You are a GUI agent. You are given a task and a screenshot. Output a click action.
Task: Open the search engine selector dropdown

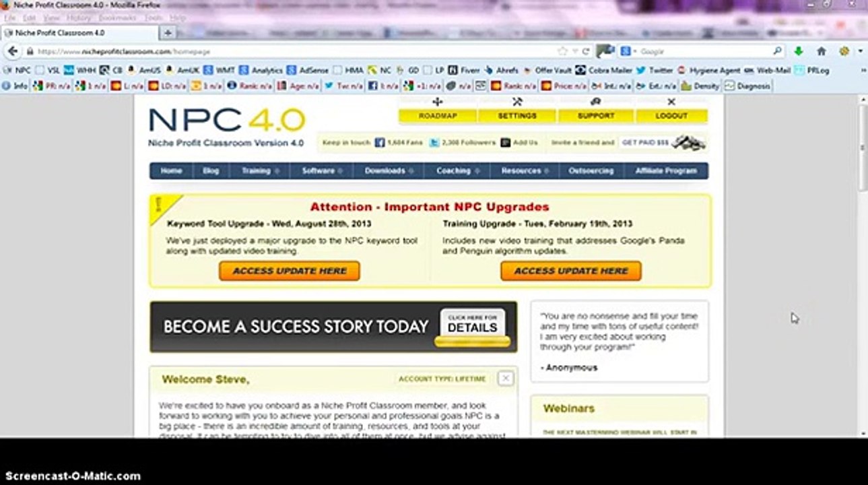pyautogui.click(x=628, y=51)
